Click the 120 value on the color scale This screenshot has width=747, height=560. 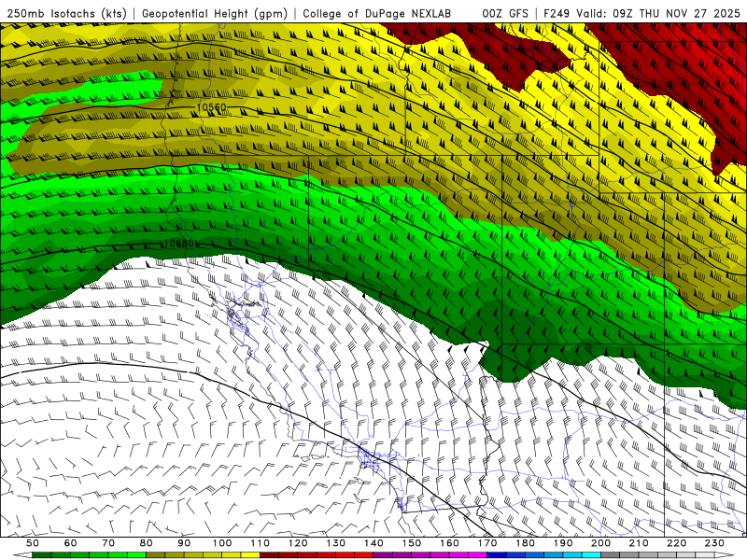coord(298,543)
